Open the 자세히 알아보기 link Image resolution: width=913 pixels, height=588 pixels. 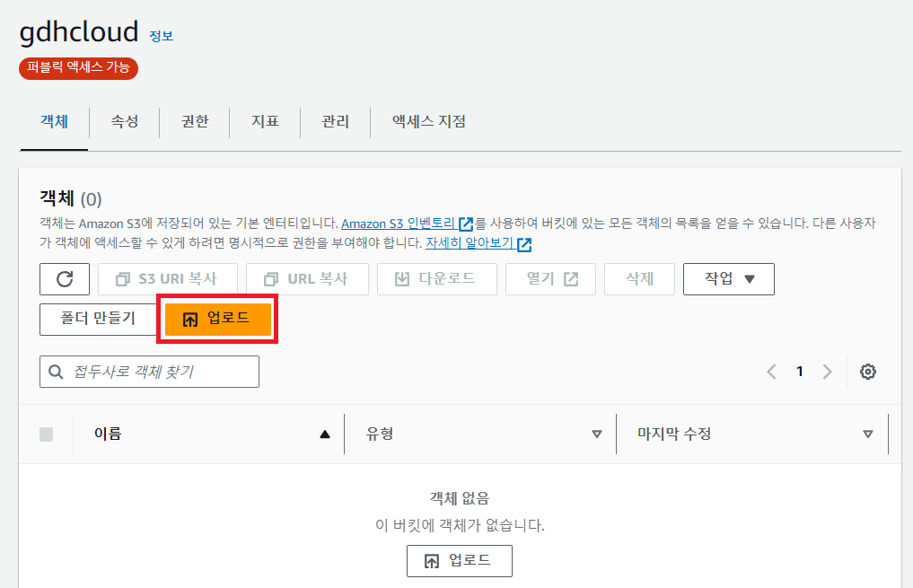pyautogui.click(x=478, y=243)
